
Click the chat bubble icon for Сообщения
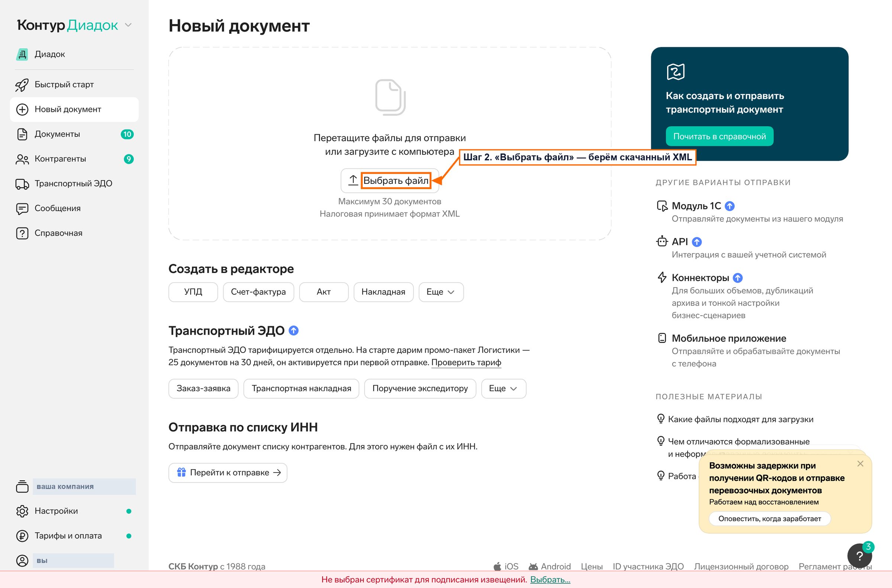click(x=22, y=208)
